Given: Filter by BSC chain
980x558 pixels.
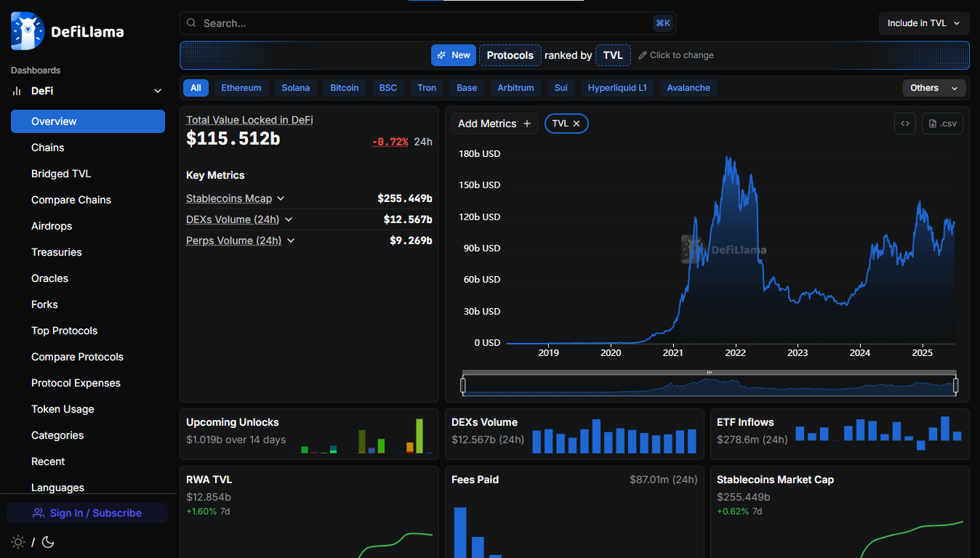Looking at the screenshot, I should coord(388,88).
